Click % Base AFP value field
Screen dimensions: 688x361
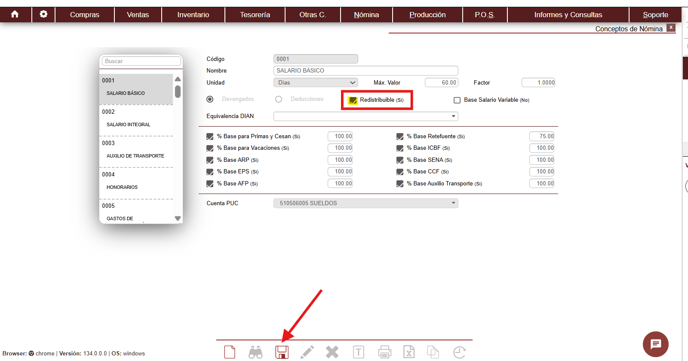point(340,184)
